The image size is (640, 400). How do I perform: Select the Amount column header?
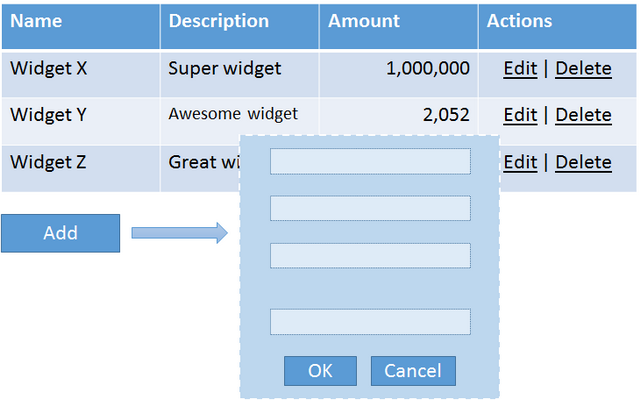coord(398,26)
